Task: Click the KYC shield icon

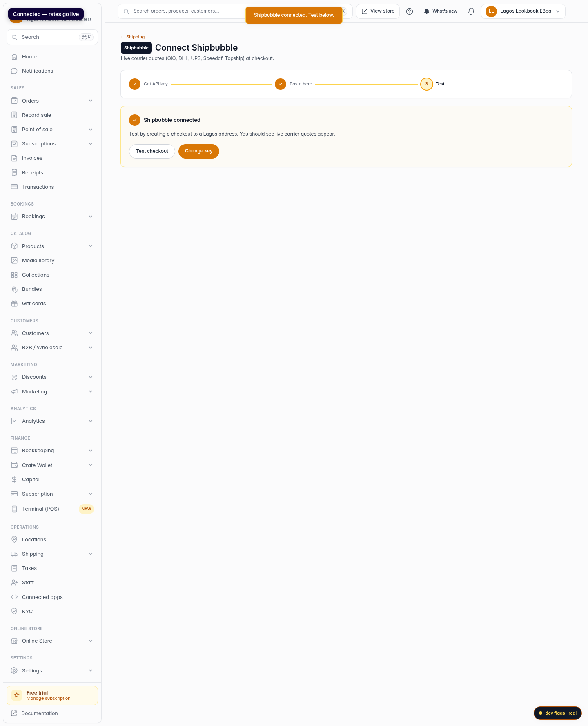Action: click(14, 612)
